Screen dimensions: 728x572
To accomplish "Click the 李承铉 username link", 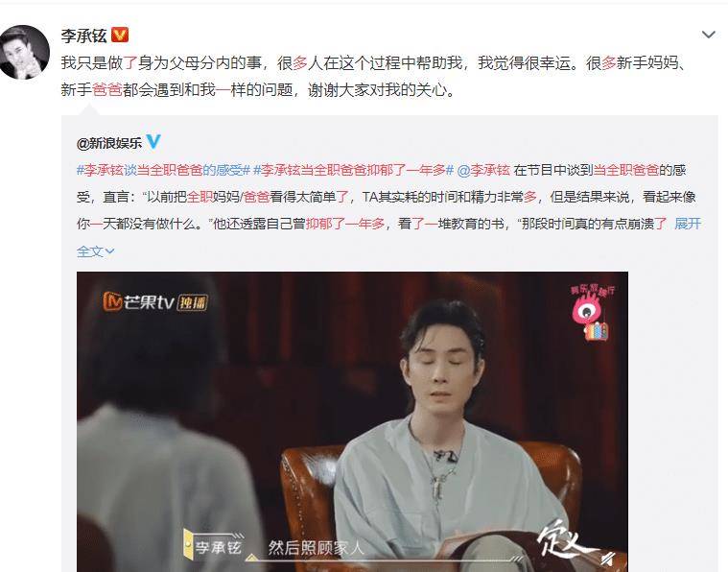I will 84,36.
